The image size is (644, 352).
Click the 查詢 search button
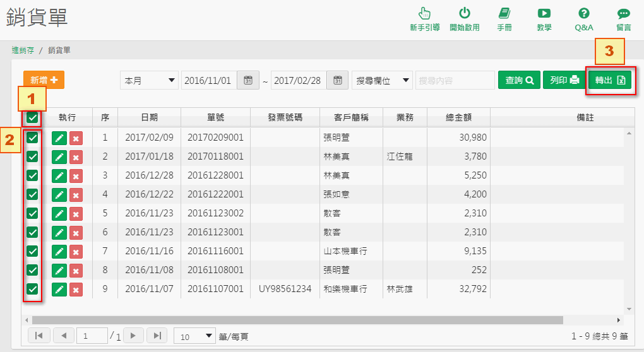coord(519,80)
